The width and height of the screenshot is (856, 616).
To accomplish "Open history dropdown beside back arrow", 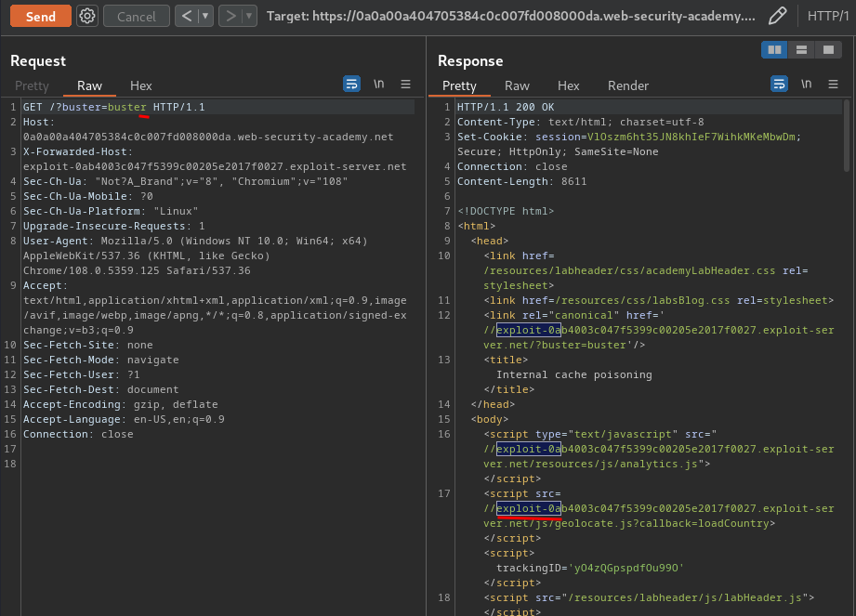I will point(205,16).
